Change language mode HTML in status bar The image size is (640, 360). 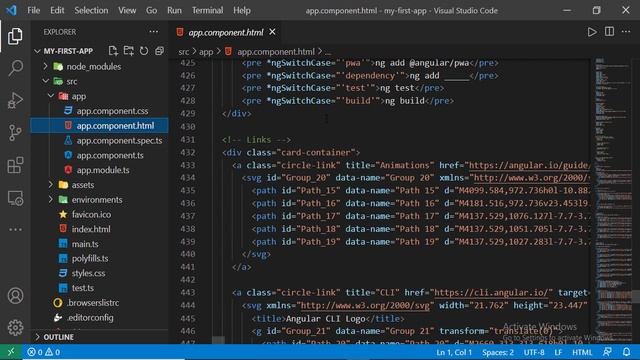[x=582, y=352]
